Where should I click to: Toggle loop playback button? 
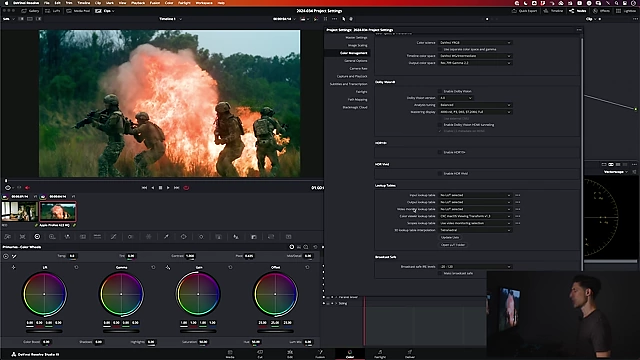186,188
